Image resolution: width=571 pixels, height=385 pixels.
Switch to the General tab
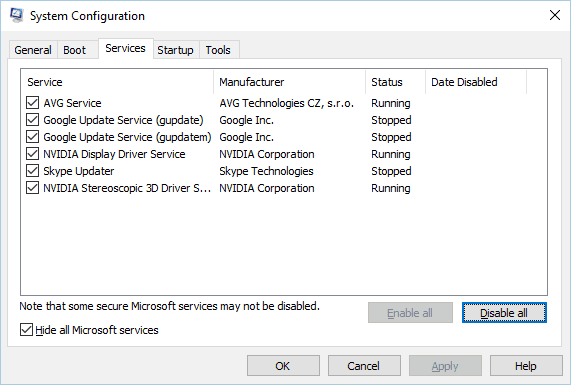[x=33, y=50]
